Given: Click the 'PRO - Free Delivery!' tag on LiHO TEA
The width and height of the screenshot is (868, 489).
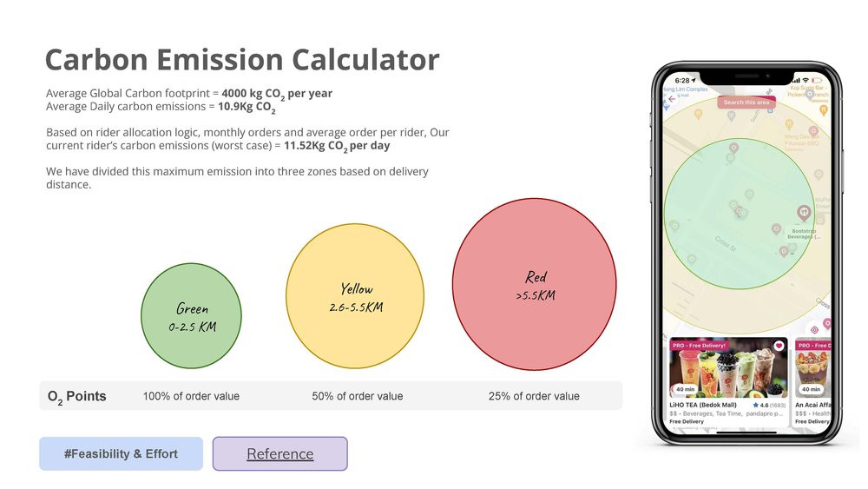Looking at the screenshot, I should (x=700, y=346).
